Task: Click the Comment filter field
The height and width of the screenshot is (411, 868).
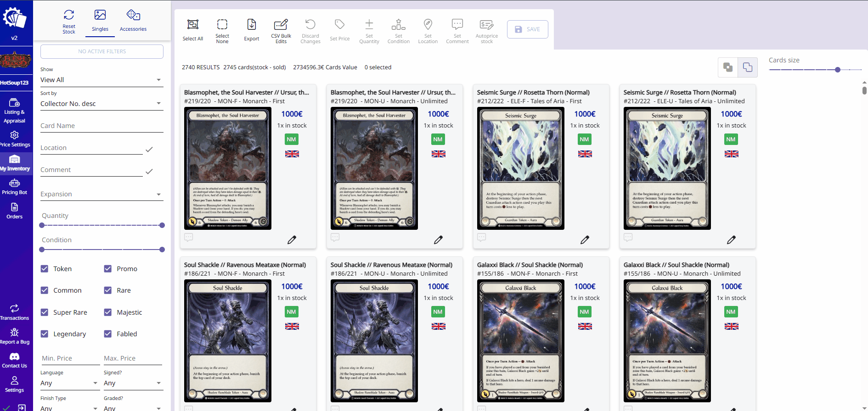Action: [91, 170]
